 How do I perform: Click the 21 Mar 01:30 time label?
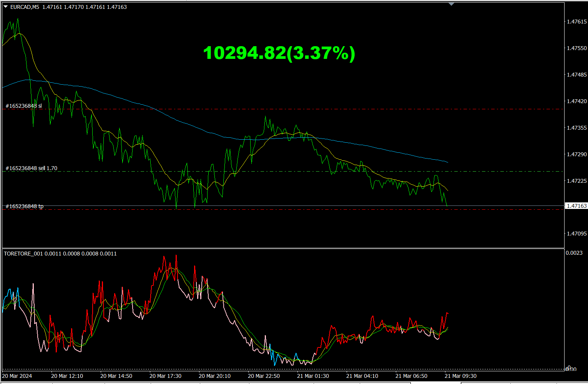click(313, 376)
